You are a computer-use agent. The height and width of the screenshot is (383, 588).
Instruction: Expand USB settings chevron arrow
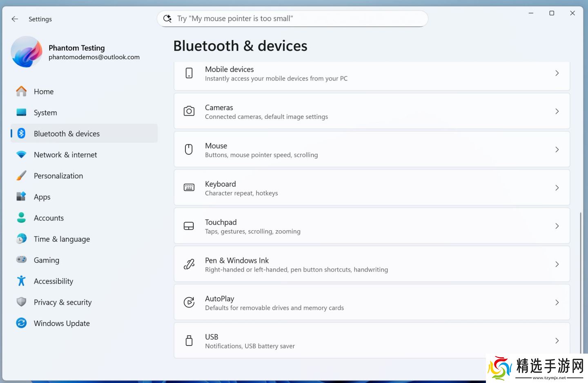coord(557,341)
